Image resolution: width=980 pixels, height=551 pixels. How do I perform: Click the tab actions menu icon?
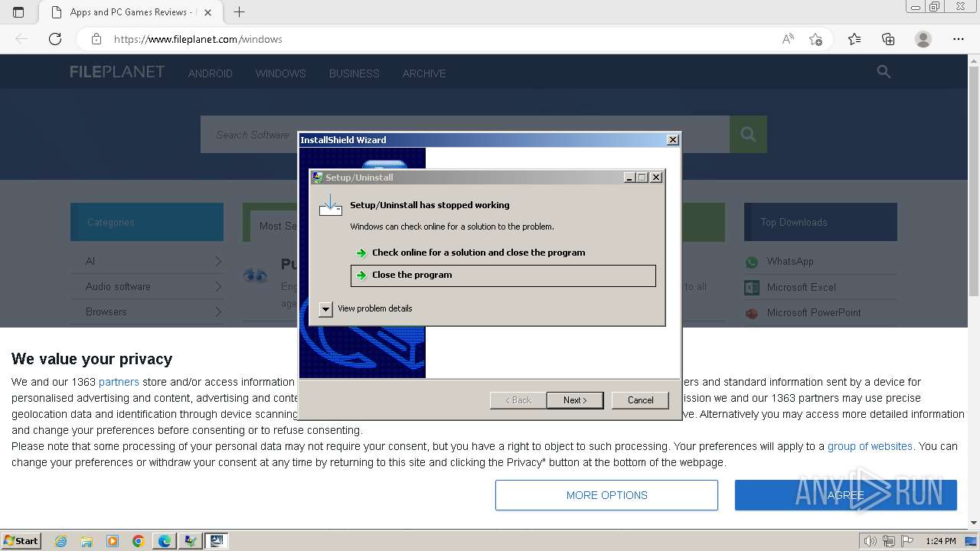(x=18, y=11)
